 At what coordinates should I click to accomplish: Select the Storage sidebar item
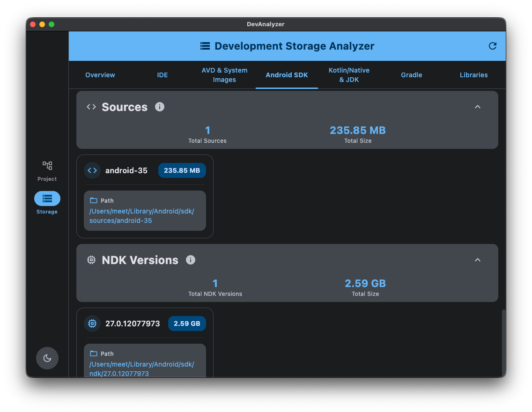47,203
